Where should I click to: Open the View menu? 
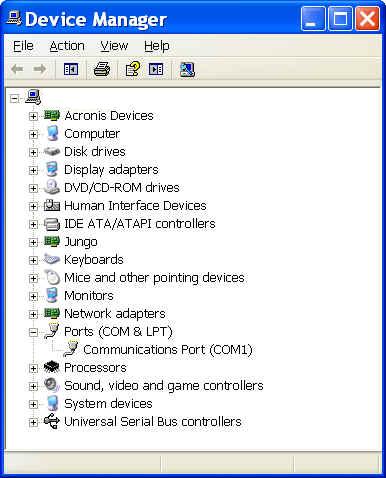click(114, 46)
